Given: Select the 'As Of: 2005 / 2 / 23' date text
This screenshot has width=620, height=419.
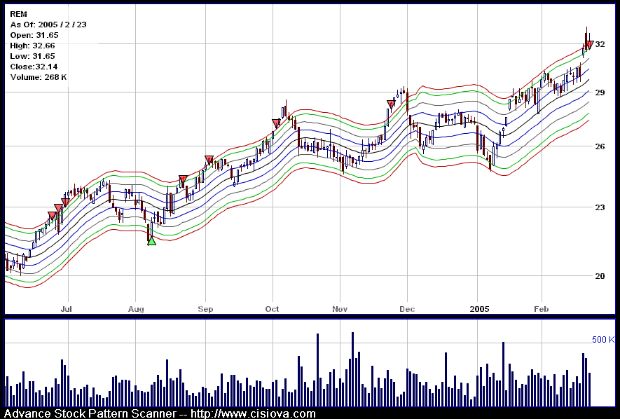Looking at the screenshot, I should [x=48, y=25].
